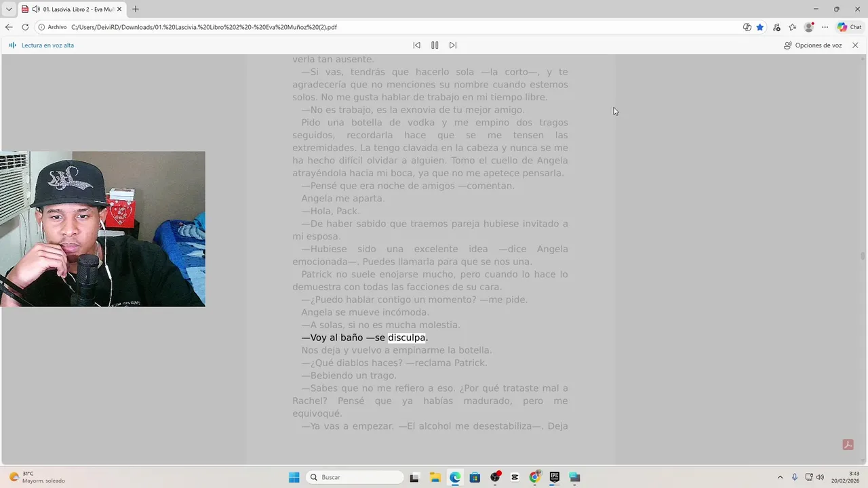Click the text Angela se mueve incómoda.
This screenshot has height=488, width=868.
[x=366, y=312]
